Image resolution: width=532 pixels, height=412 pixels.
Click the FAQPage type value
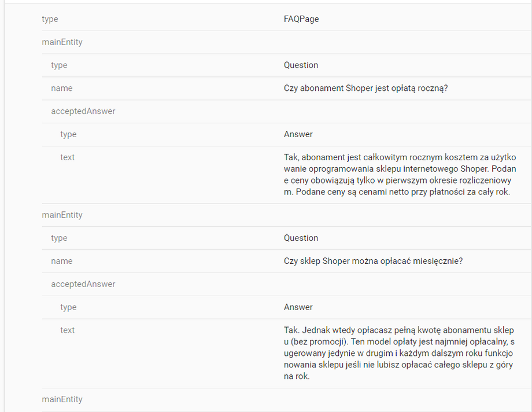[301, 19]
